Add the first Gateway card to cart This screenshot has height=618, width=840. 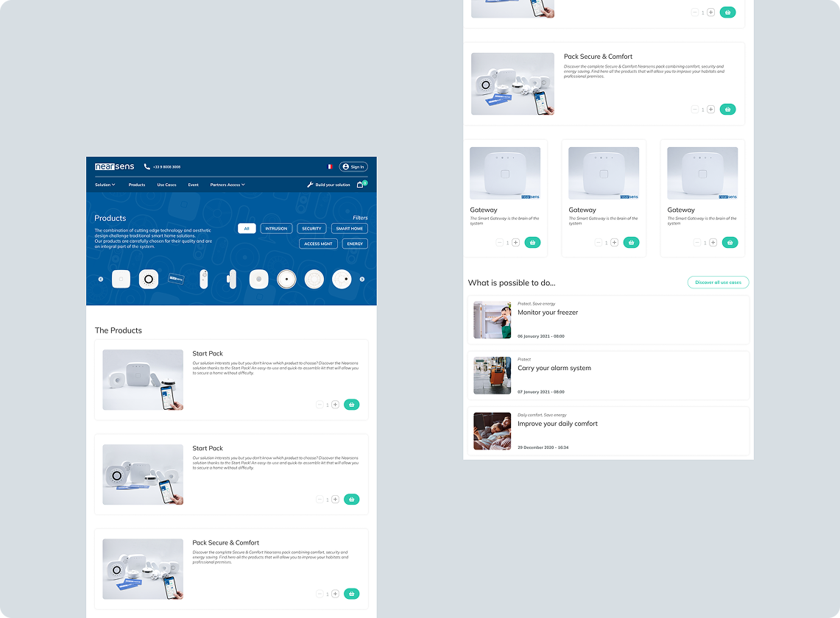532,243
